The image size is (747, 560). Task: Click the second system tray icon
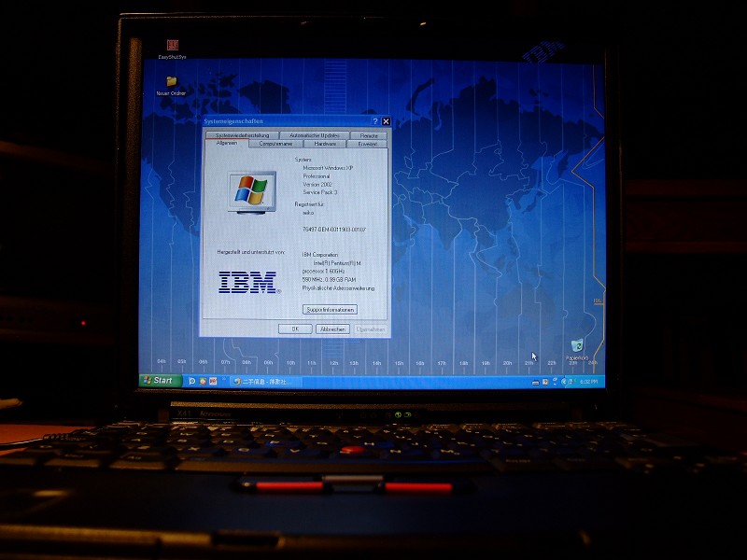545,382
